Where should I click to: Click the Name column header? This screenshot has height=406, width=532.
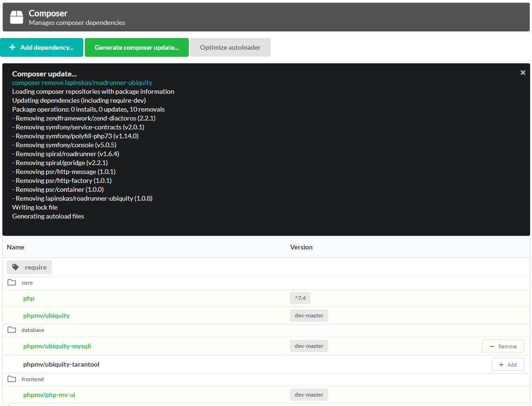pyautogui.click(x=15, y=247)
